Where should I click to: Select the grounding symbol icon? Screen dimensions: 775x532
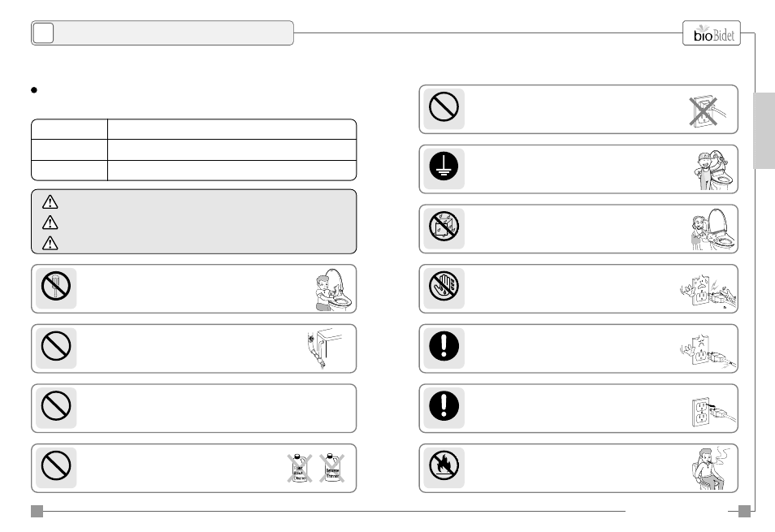tap(444, 167)
